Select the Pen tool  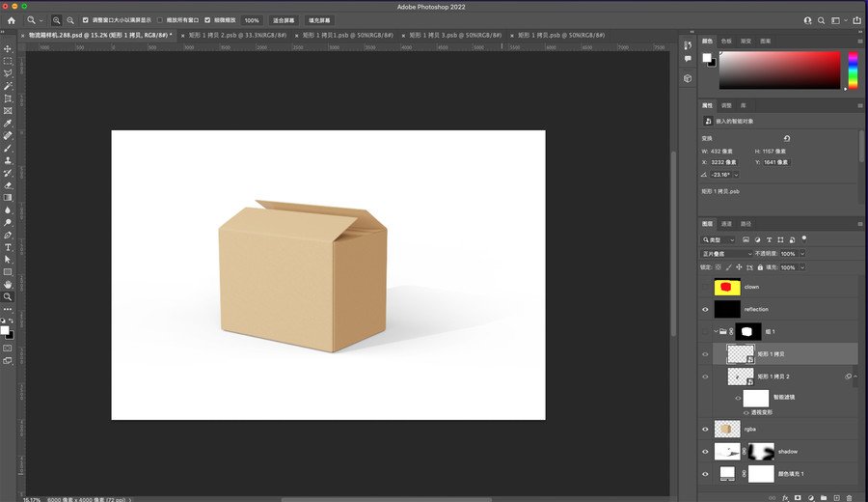coord(8,235)
